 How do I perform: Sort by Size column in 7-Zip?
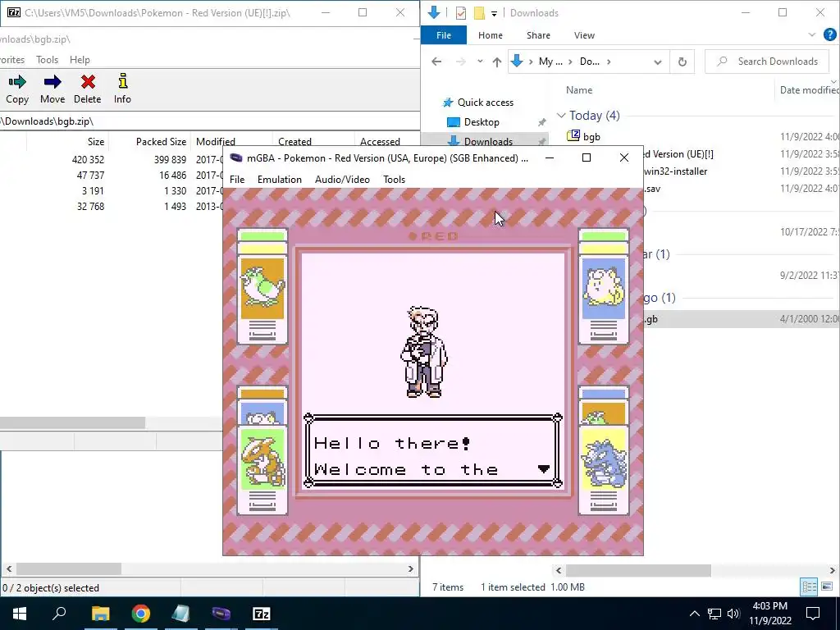tap(96, 141)
